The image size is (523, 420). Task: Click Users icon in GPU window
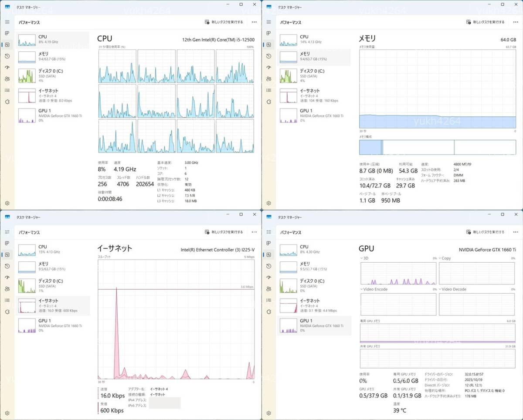(x=268, y=289)
